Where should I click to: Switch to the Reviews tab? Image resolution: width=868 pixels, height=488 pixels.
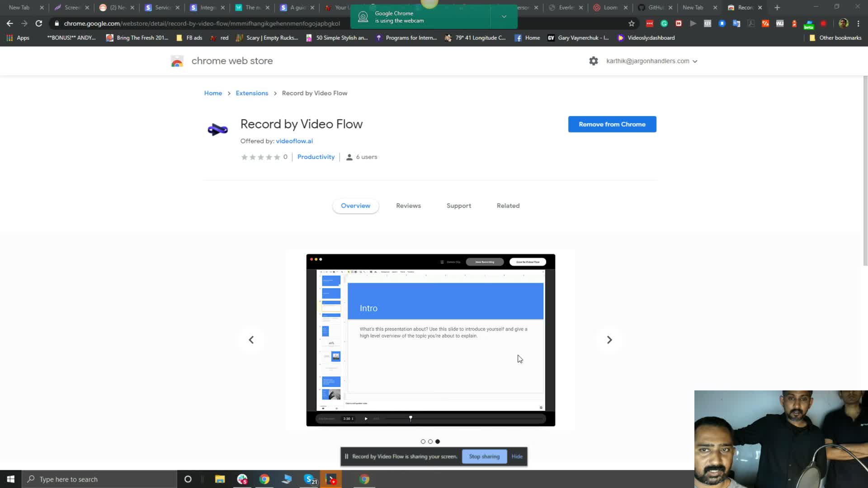click(x=408, y=206)
